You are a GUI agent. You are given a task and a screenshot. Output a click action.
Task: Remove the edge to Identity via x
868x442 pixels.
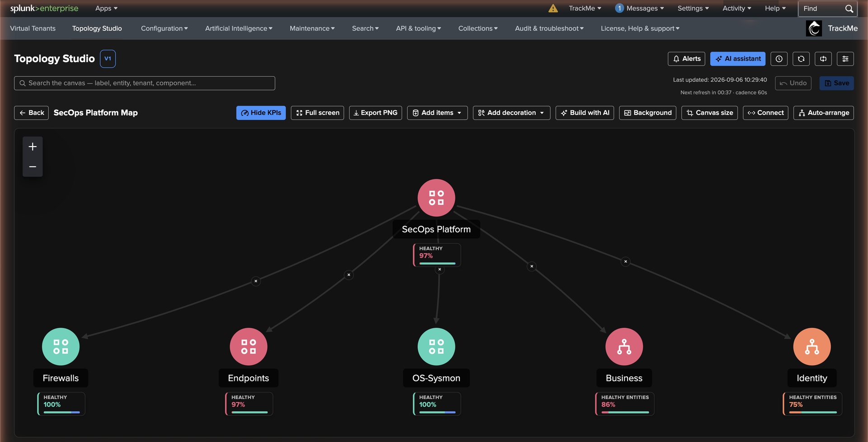(626, 261)
